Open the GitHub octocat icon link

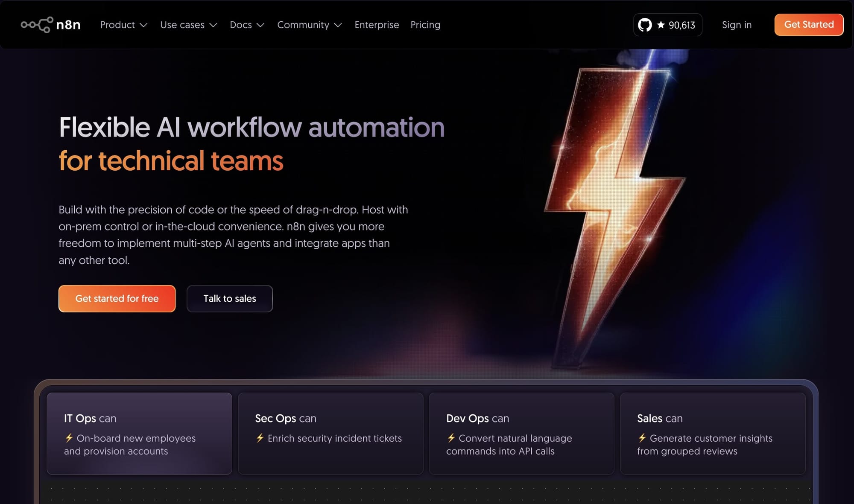click(645, 25)
